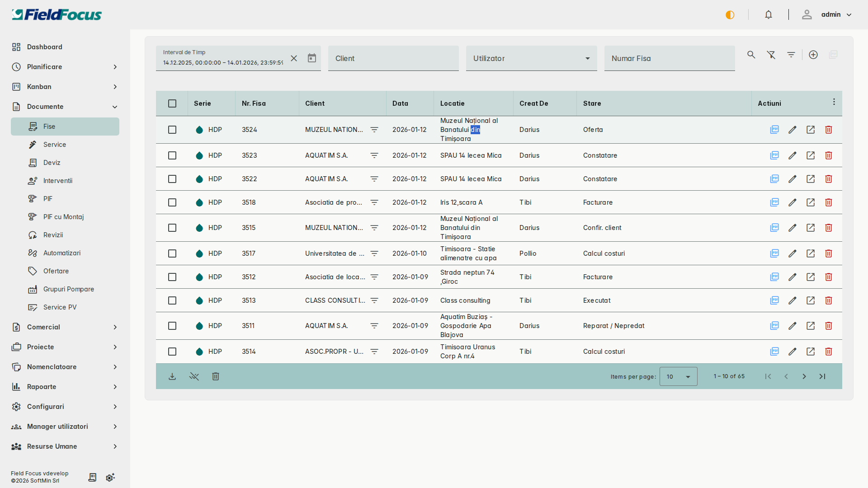Open Service in sidebar
The height and width of the screenshot is (488, 868).
(55, 145)
